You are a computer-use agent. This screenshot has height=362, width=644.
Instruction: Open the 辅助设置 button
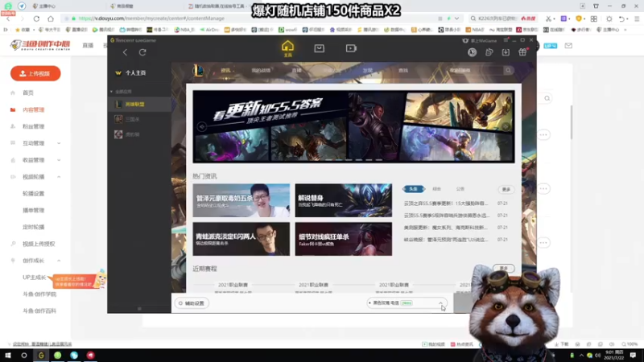pos(192,303)
